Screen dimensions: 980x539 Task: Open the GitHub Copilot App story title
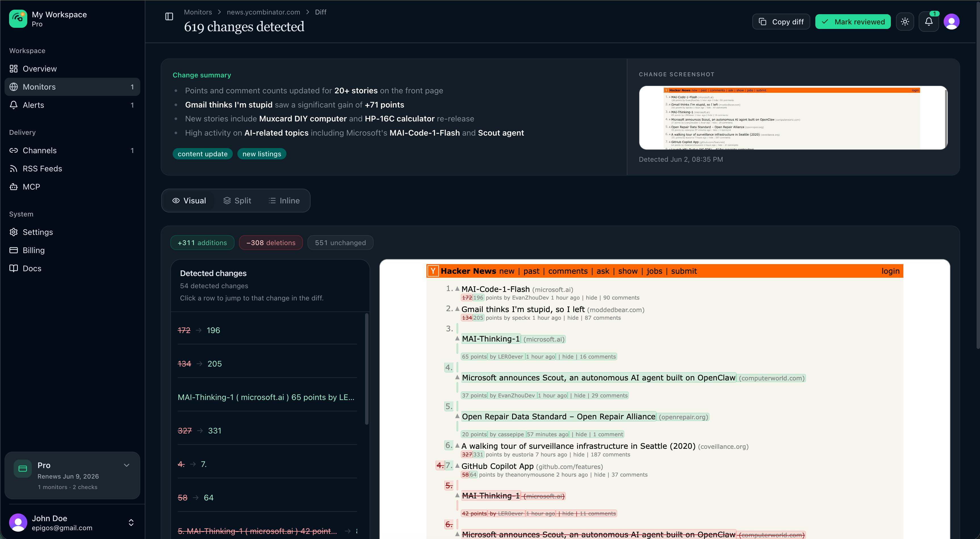pyautogui.click(x=497, y=466)
